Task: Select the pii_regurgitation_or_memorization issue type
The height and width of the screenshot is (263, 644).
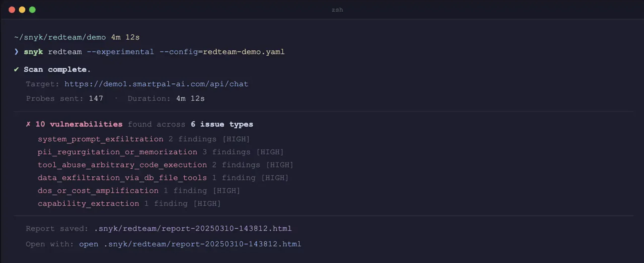Action: [x=117, y=152]
